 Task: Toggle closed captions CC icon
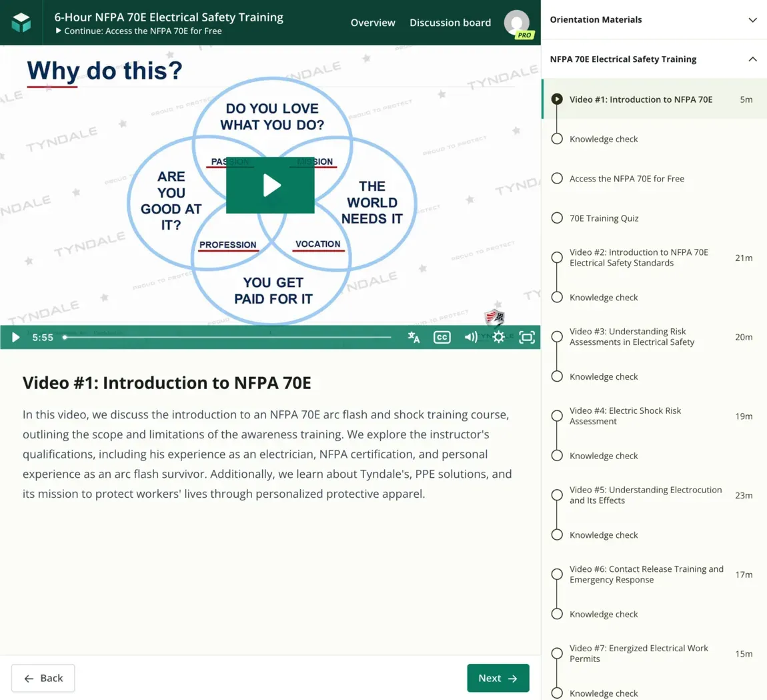442,337
